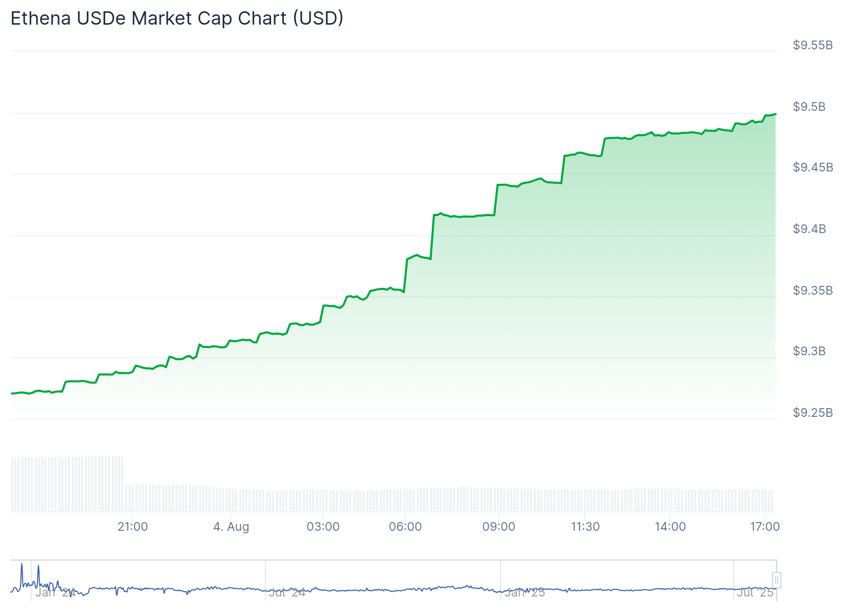Click the $9.4B y-axis label
The width and height of the screenshot is (844, 616).
pos(809,229)
